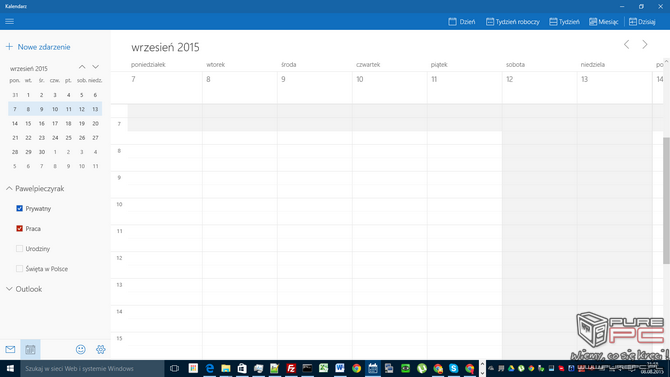Uncheck the Prywatny calendar
Viewport: 670px width, 377px height.
pyautogui.click(x=19, y=208)
